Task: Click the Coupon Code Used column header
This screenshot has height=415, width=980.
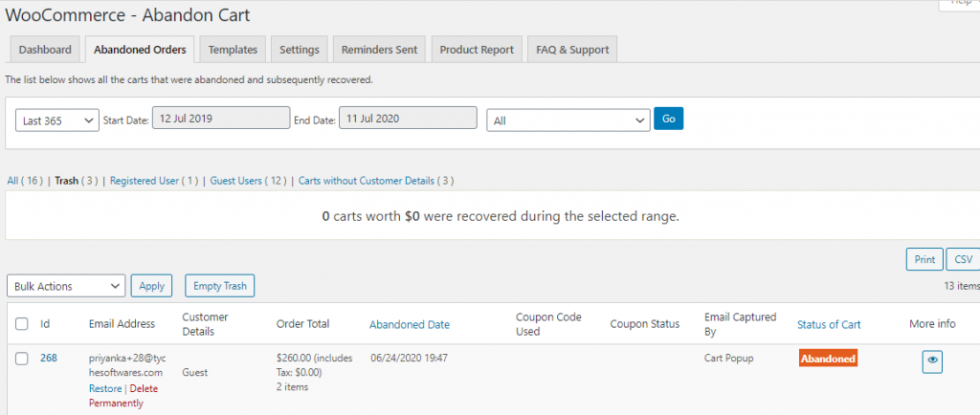Action: click(548, 324)
